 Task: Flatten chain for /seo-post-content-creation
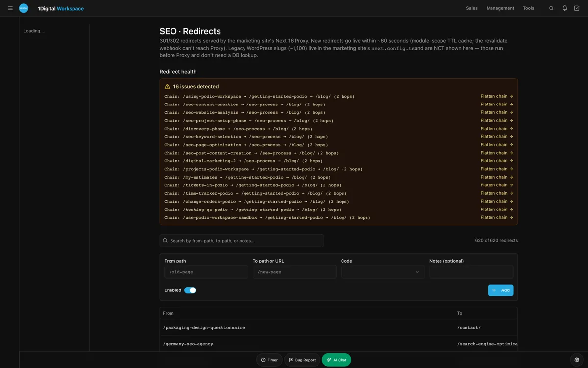pos(496,153)
